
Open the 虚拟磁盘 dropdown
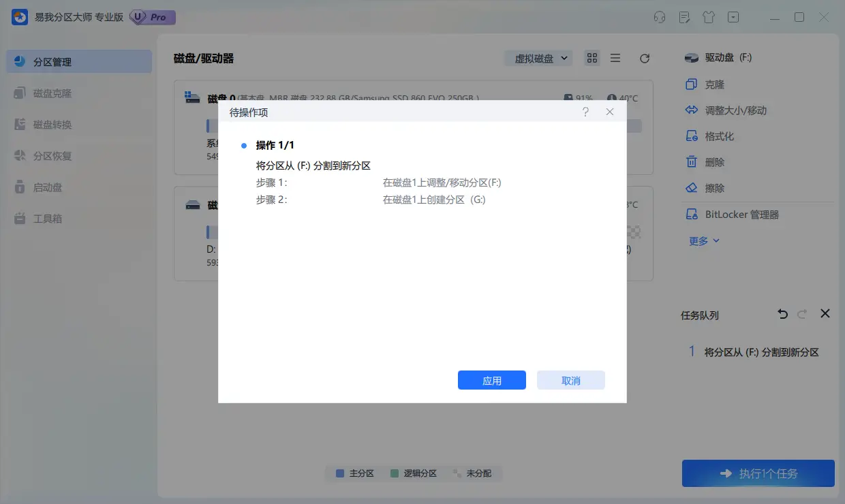[538, 58]
